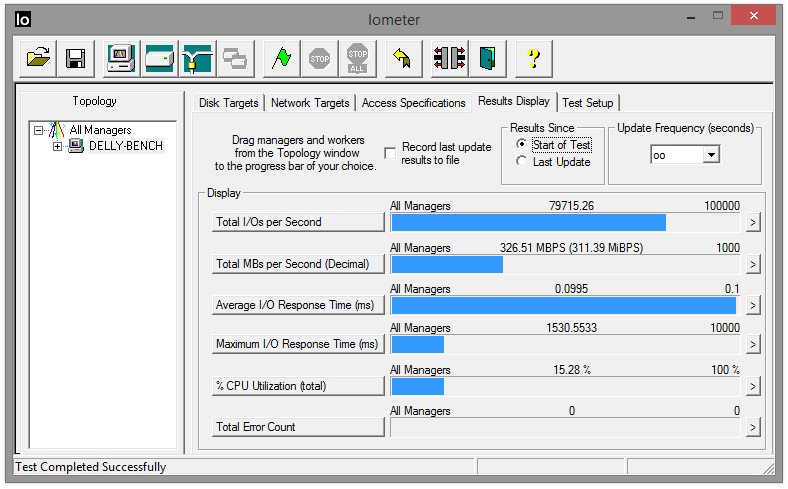This screenshot has width=788, height=489.
Task: Select the Results Display tab
Action: coord(514,102)
